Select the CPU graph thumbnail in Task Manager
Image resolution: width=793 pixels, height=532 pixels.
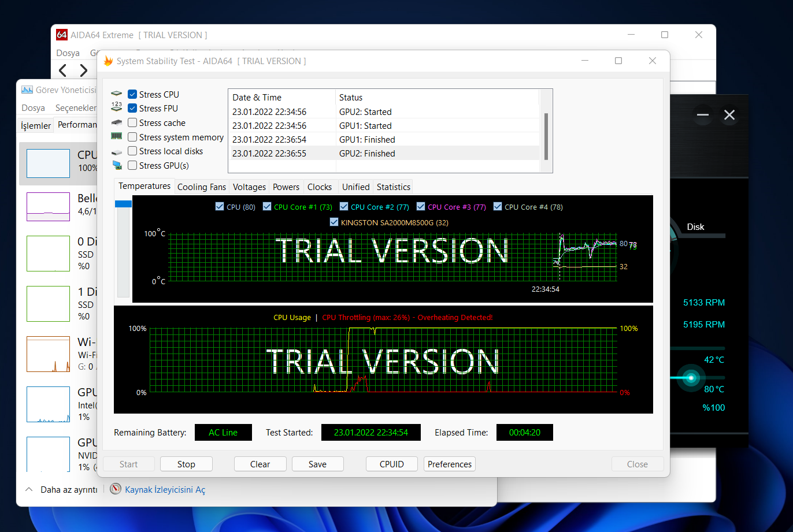point(48,163)
